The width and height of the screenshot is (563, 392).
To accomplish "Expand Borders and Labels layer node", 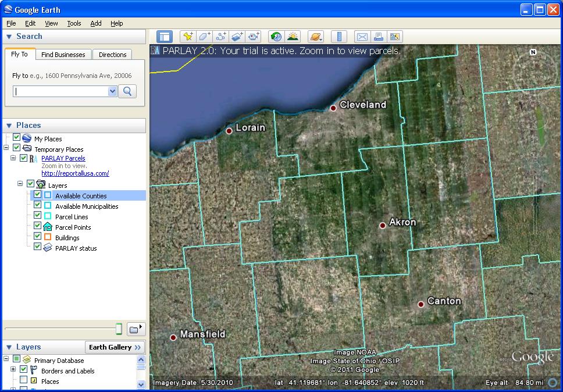I will [x=13, y=369].
